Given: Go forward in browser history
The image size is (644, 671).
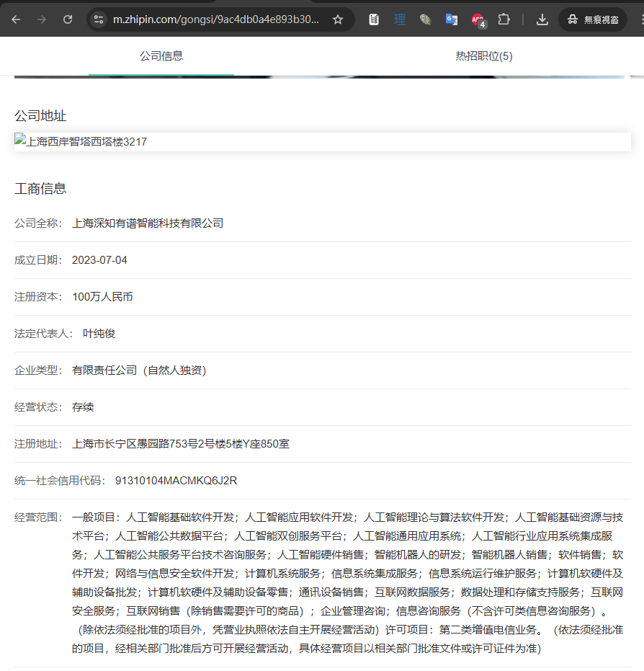Looking at the screenshot, I should 42,19.
